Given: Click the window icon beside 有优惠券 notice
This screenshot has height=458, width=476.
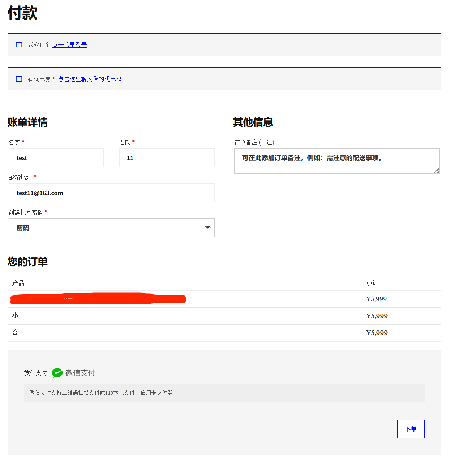Looking at the screenshot, I should (19, 79).
